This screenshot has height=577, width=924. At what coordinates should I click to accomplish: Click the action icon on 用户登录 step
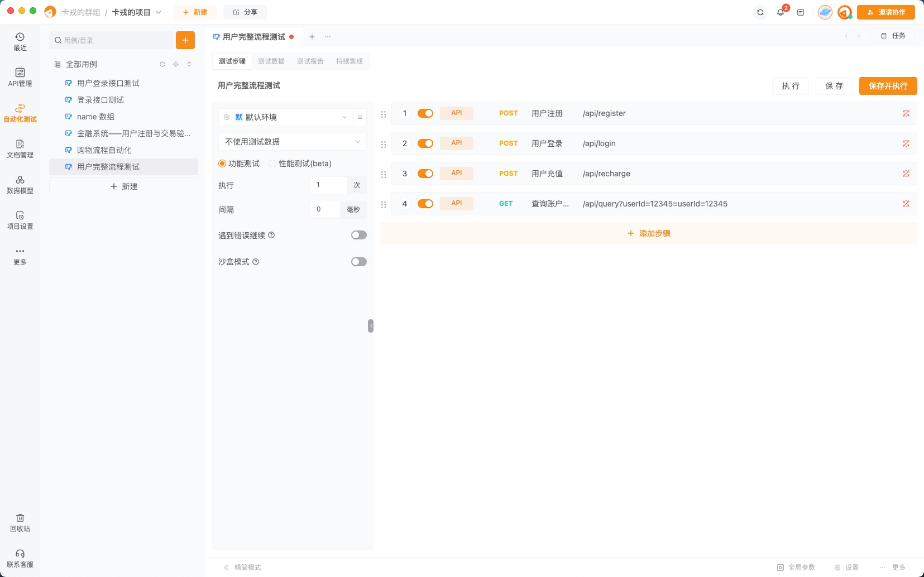tap(906, 143)
